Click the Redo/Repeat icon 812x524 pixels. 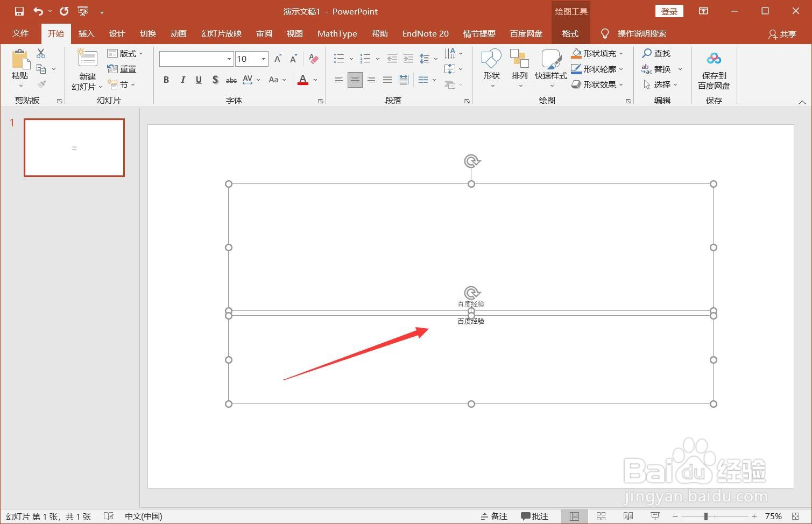pyautogui.click(x=64, y=11)
